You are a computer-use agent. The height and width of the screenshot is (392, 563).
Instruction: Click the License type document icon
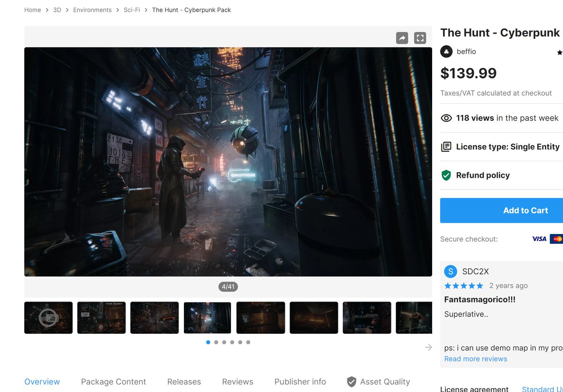446,146
